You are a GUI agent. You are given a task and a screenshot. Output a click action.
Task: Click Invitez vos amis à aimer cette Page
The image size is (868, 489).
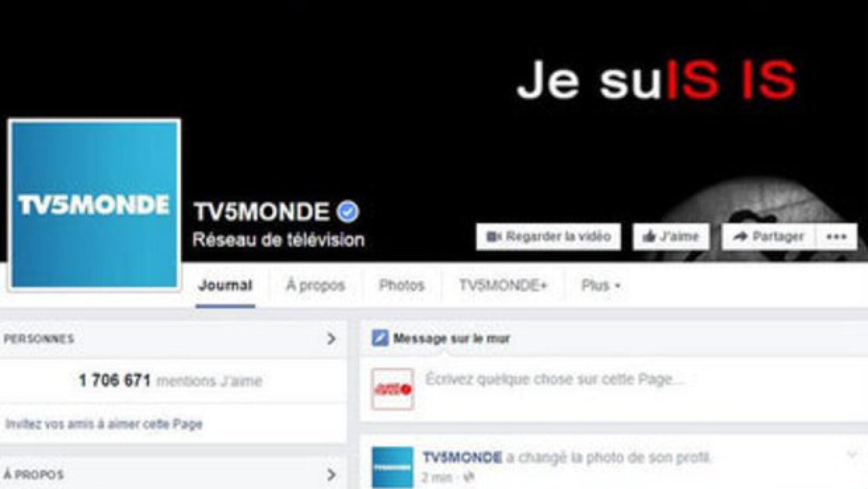click(x=104, y=424)
